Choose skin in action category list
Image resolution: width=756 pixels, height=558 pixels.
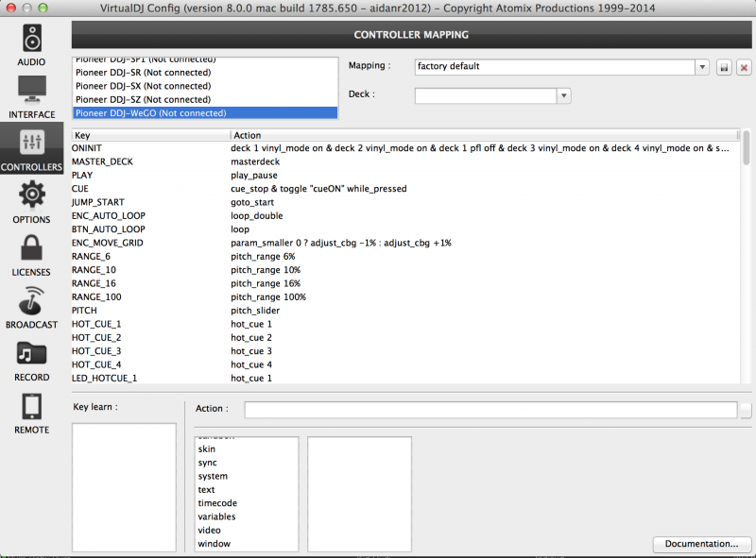click(x=247, y=448)
